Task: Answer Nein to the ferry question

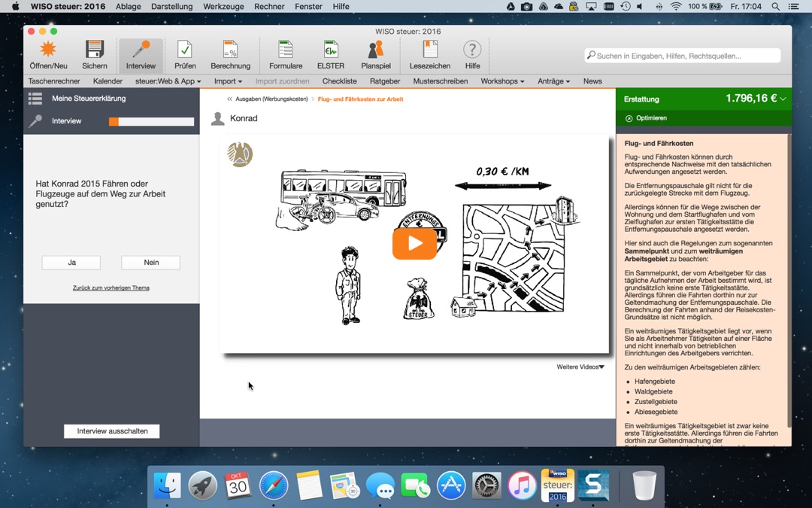Action: point(150,263)
